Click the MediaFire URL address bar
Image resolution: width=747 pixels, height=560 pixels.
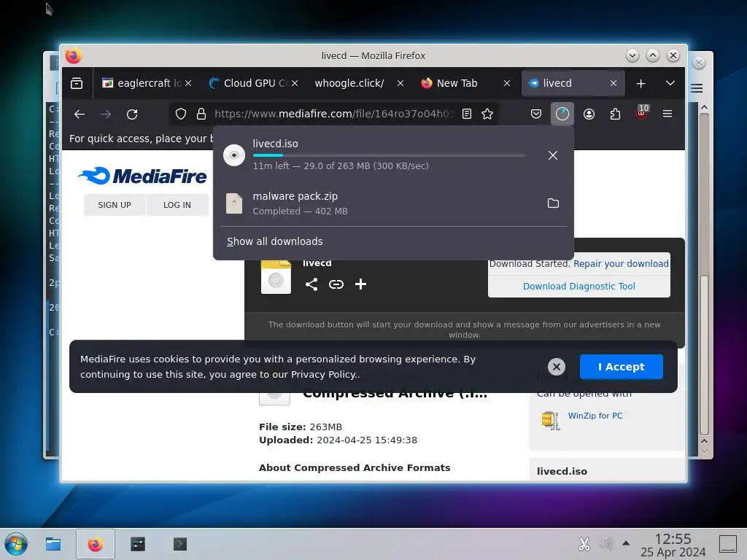coord(333,114)
